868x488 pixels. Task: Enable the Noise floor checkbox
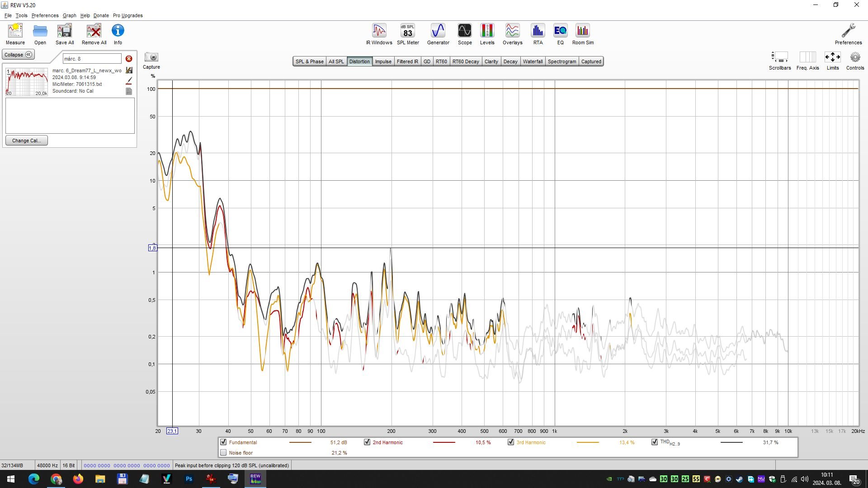tap(223, 452)
